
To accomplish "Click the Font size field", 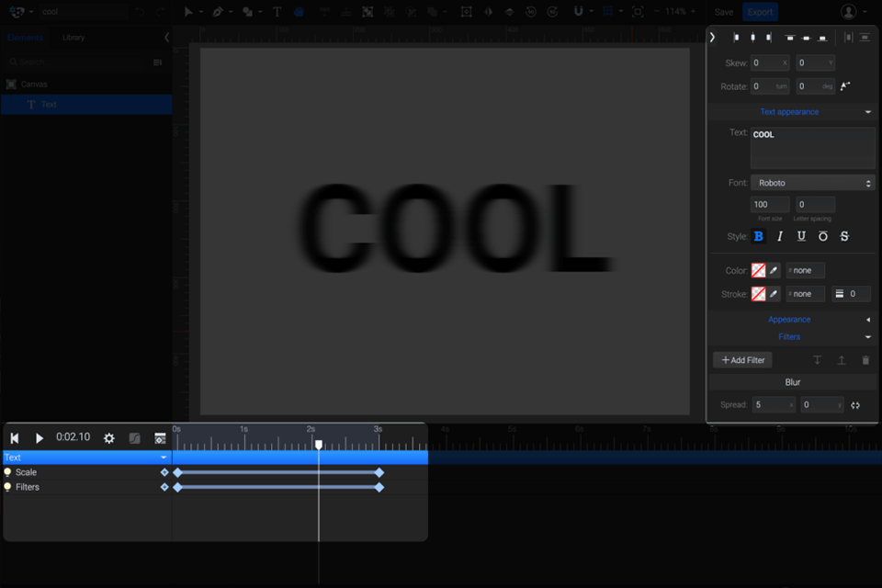I will (770, 205).
